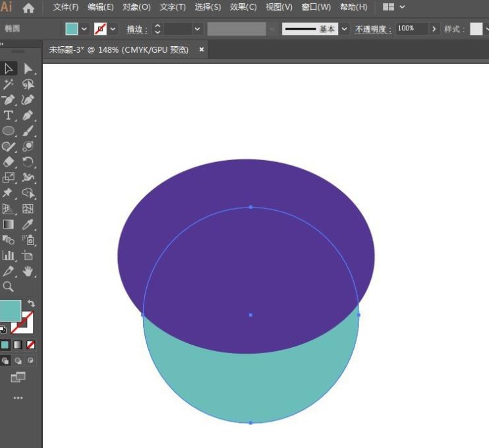Viewport: 489px width, 448px height.
Task: Expand opacity slider arrow next to 100%
Action: (434, 29)
